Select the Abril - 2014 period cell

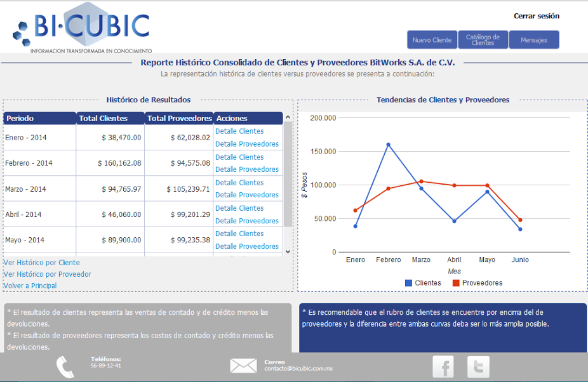point(40,214)
